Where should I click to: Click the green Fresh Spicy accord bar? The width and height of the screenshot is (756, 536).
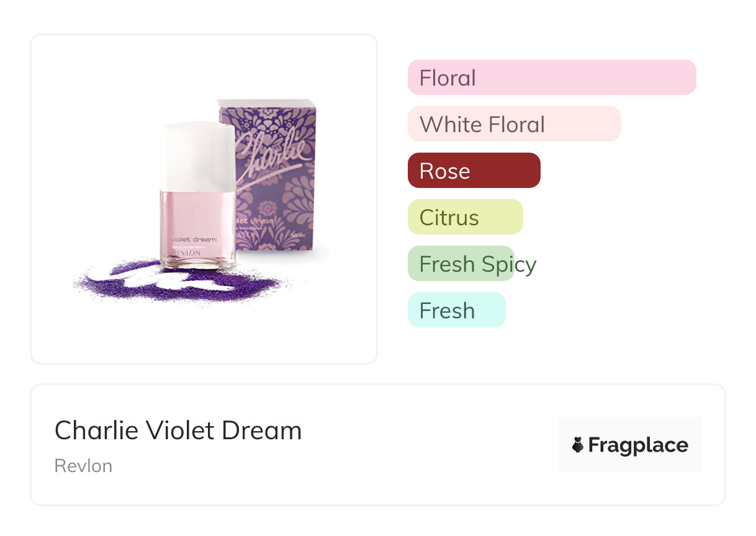coord(461,264)
